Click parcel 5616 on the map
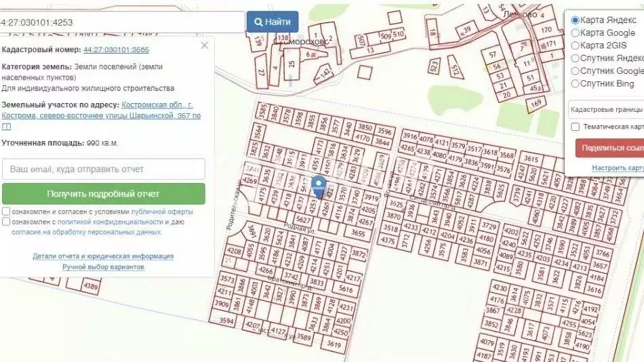Viewport: 644px width, 362px height. [346, 289]
